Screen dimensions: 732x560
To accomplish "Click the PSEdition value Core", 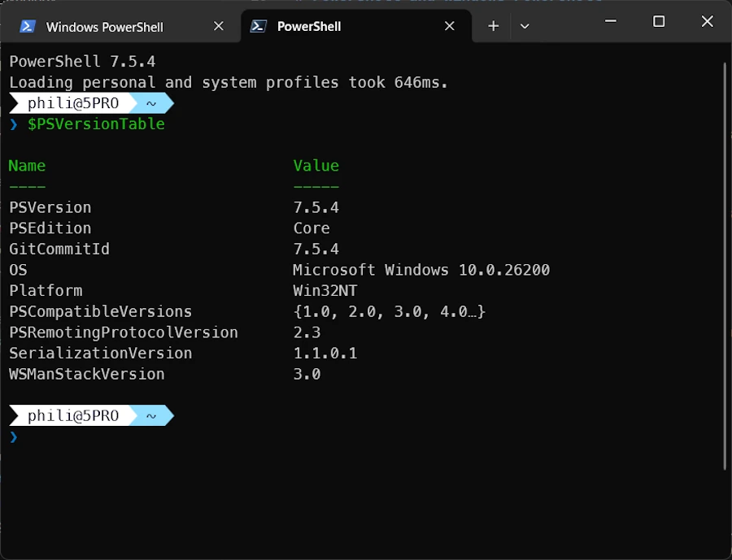I will click(312, 228).
